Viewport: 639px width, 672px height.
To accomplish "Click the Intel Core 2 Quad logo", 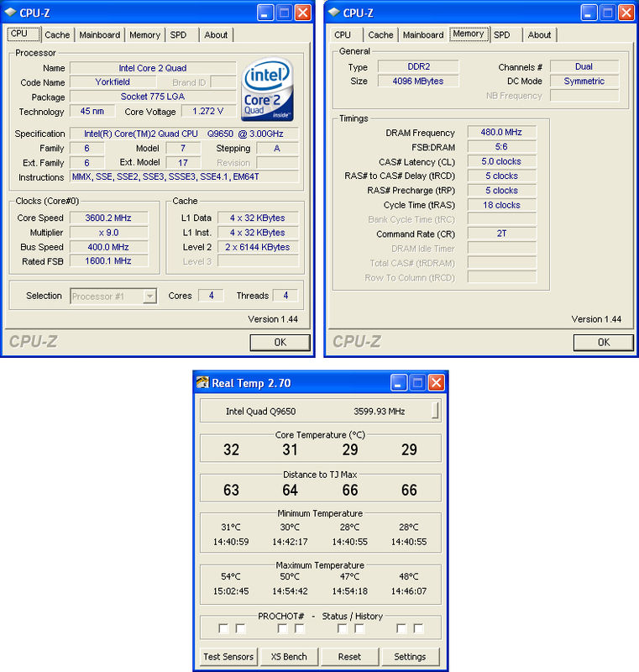I will 268,91.
